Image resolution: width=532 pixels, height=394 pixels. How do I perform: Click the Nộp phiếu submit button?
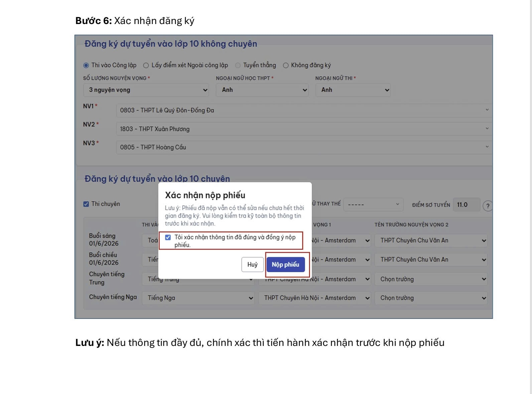click(285, 264)
